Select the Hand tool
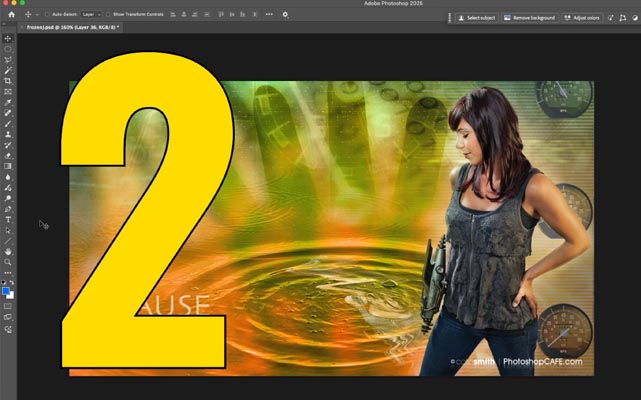This screenshot has height=400, width=641. [x=8, y=252]
